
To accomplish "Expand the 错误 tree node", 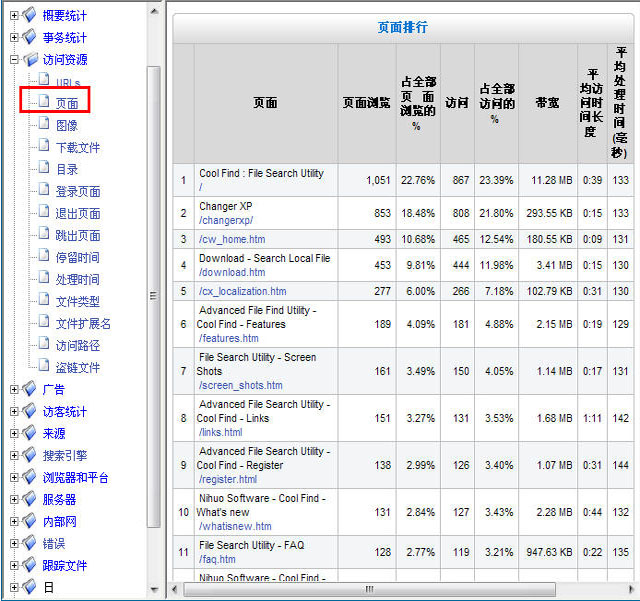I will point(14,544).
